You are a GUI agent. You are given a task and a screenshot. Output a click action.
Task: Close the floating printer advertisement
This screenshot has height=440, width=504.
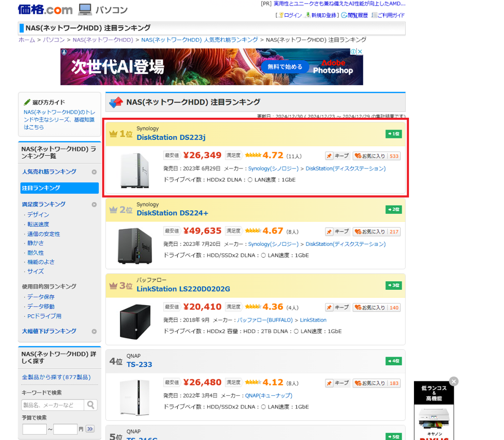[454, 381]
